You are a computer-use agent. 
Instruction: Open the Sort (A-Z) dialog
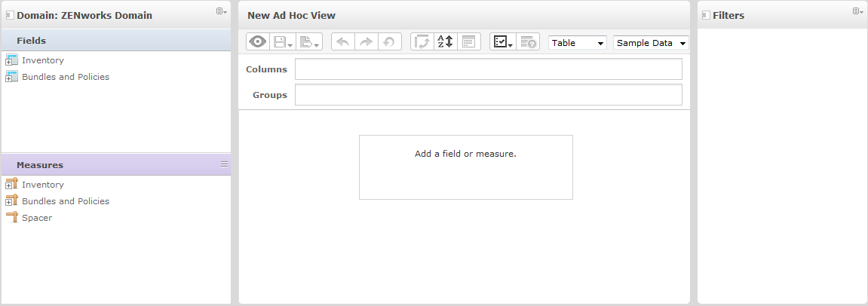coord(446,42)
